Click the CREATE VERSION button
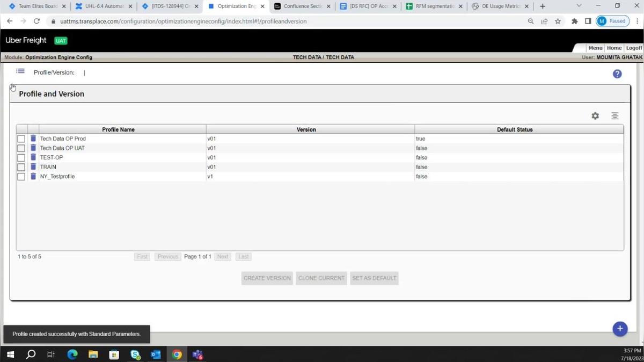The width and height of the screenshot is (644, 362). 267,278
